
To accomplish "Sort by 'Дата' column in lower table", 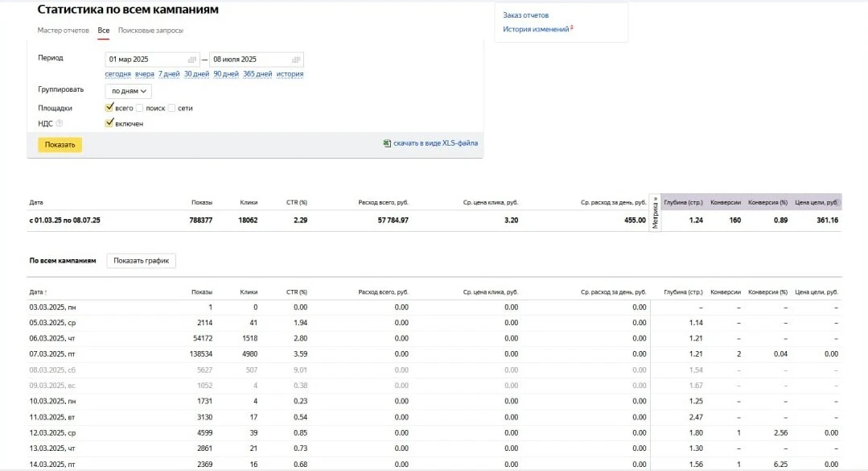I will pos(38,292).
